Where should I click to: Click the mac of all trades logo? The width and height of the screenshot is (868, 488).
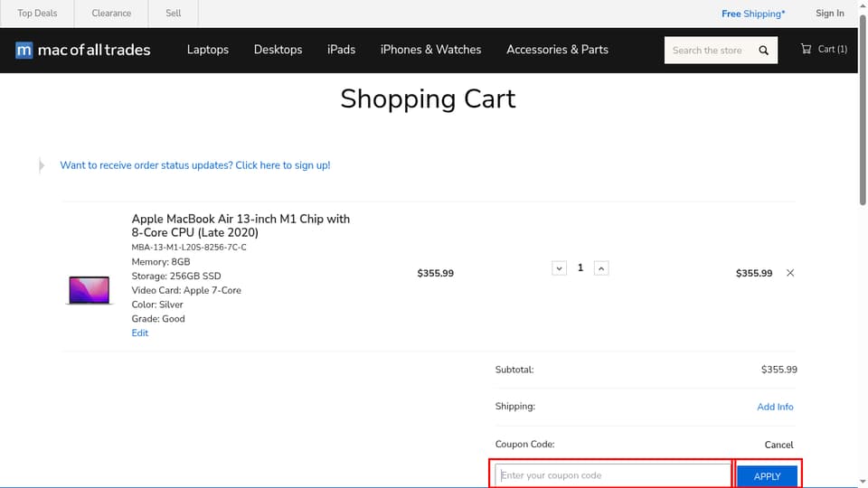[83, 50]
